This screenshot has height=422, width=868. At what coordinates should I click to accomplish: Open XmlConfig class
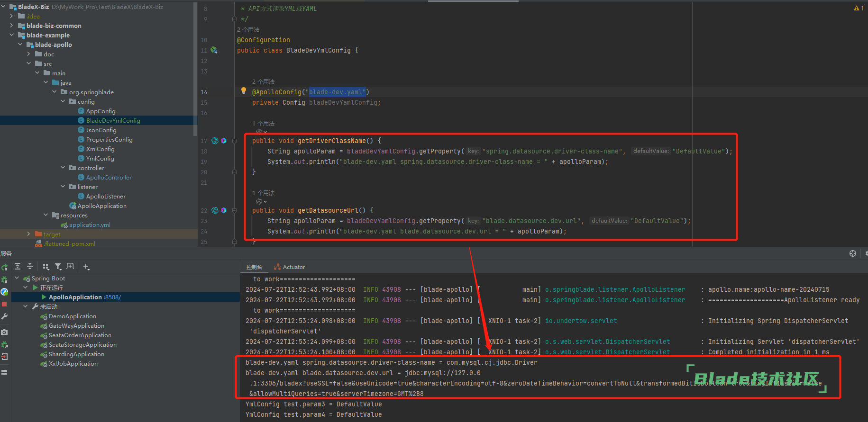pos(100,149)
